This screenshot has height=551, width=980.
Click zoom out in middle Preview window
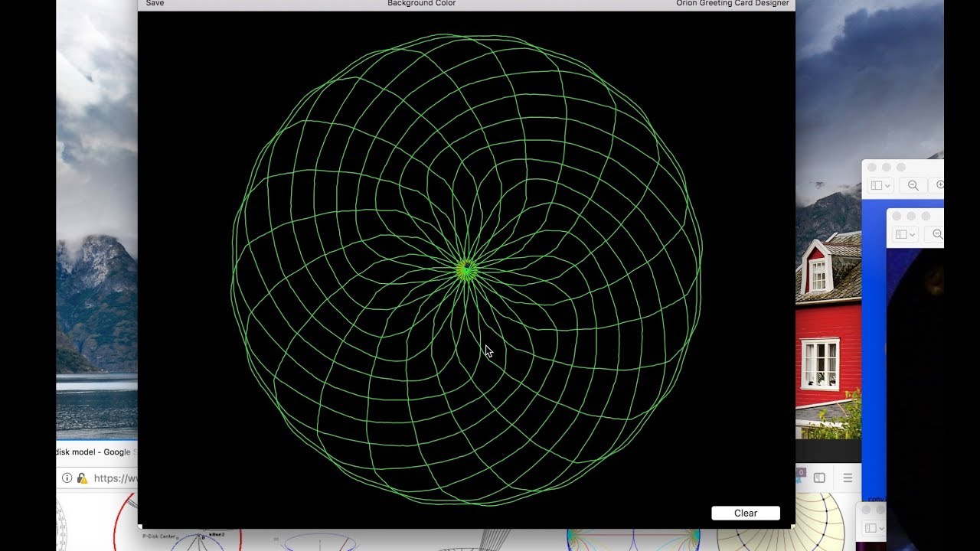(936, 234)
